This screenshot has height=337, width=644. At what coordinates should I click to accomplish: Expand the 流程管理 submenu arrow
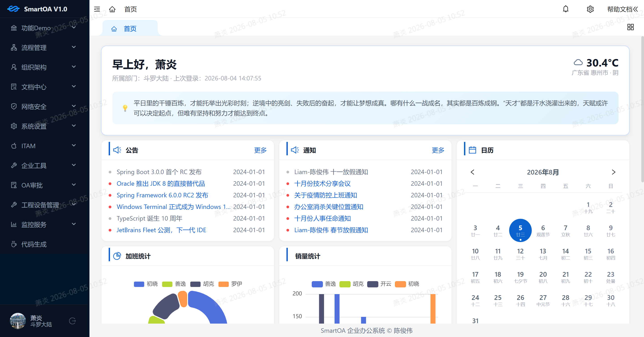(74, 47)
